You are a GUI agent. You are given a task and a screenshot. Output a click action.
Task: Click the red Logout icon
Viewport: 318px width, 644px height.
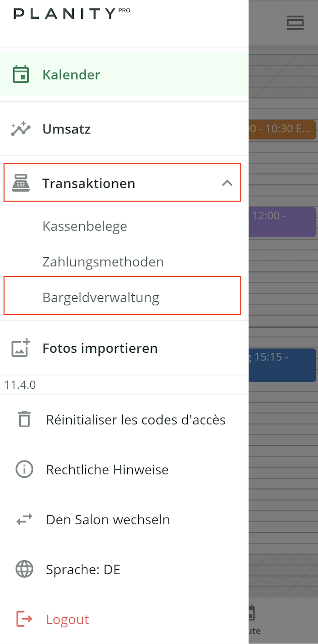click(24, 619)
